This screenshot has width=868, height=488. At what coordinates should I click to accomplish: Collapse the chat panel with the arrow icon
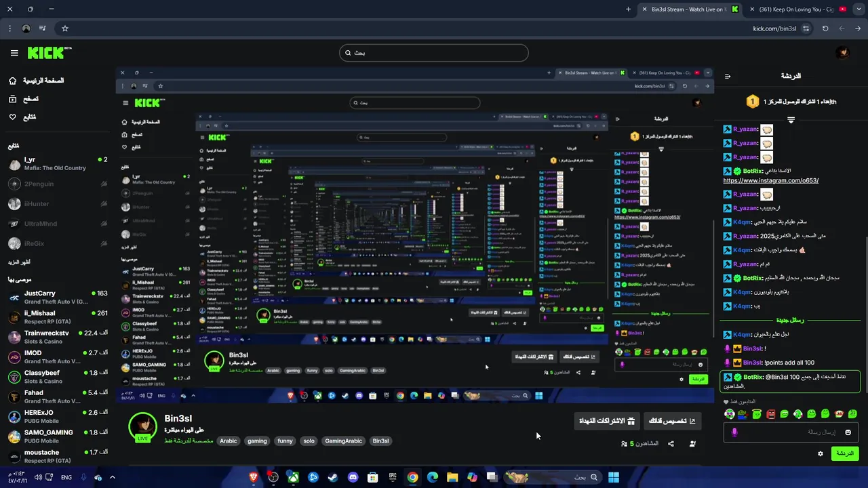[x=728, y=76]
